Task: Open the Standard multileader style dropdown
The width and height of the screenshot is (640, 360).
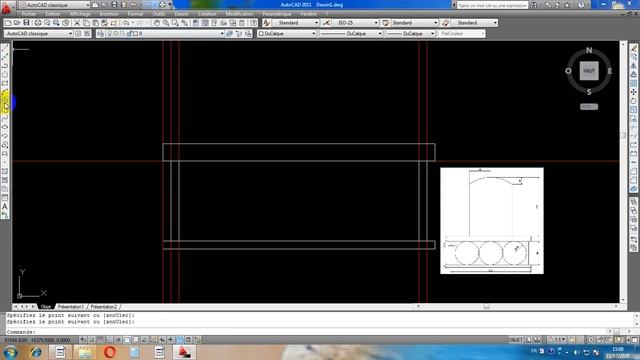Action: tap(474, 23)
